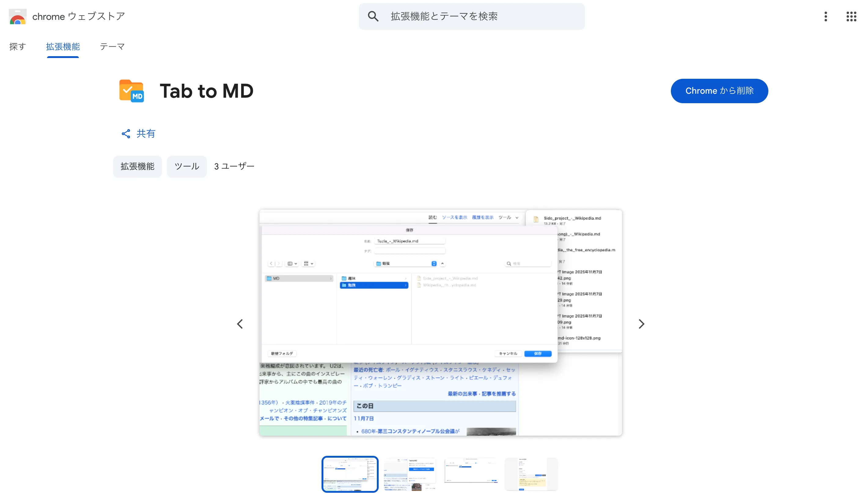This screenshot has height=494, width=868.
Task: Click the share icon next to 共有
Action: tap(126, 134)
